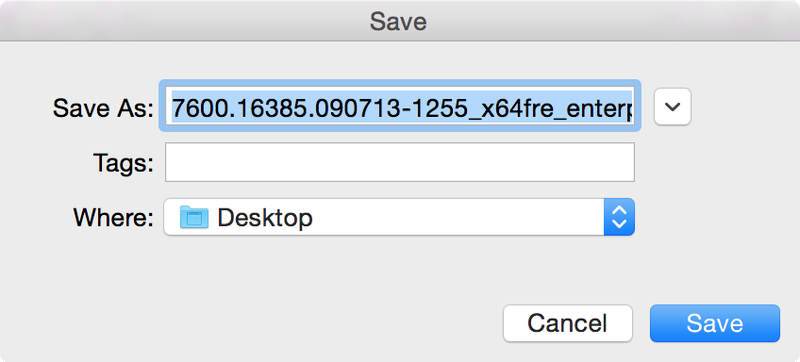
Task: Click the blue up-down arrows beside Desktop
Action: 619,217
